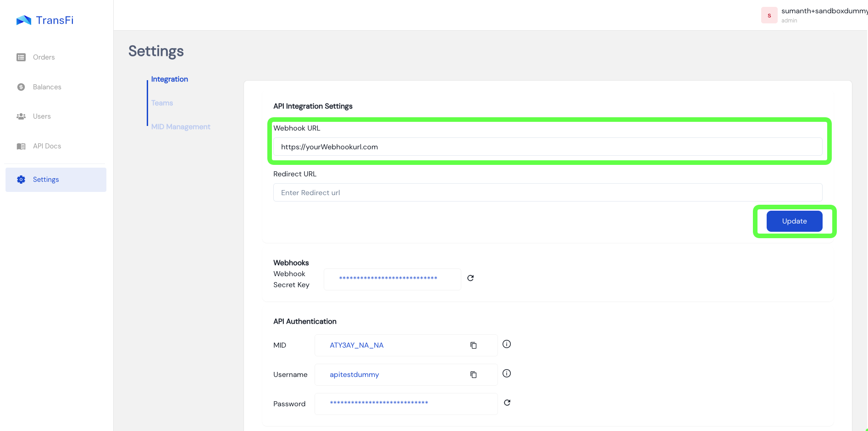Click the Balances dollar icon
The image size is (868, 431).
[21, 87]
